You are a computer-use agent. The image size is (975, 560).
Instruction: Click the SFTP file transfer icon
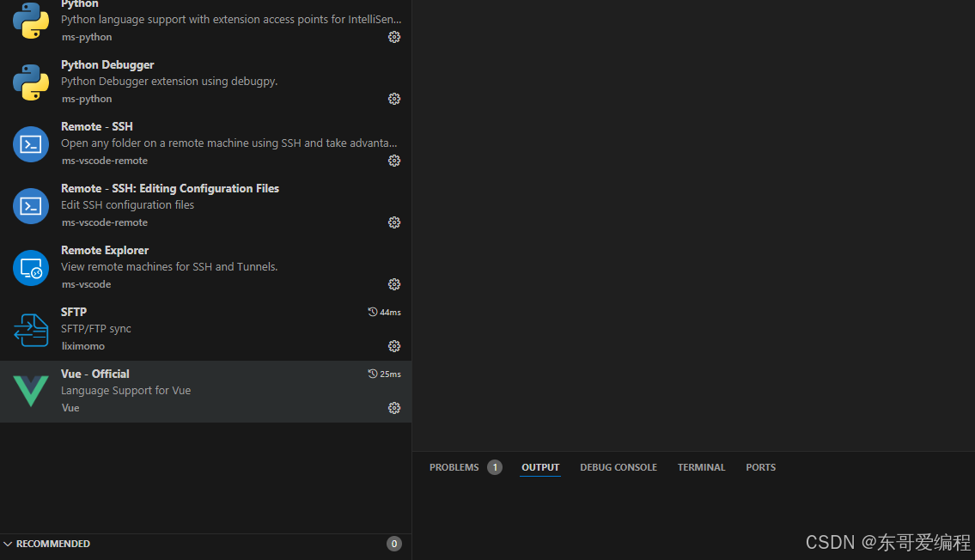(31, 330)
